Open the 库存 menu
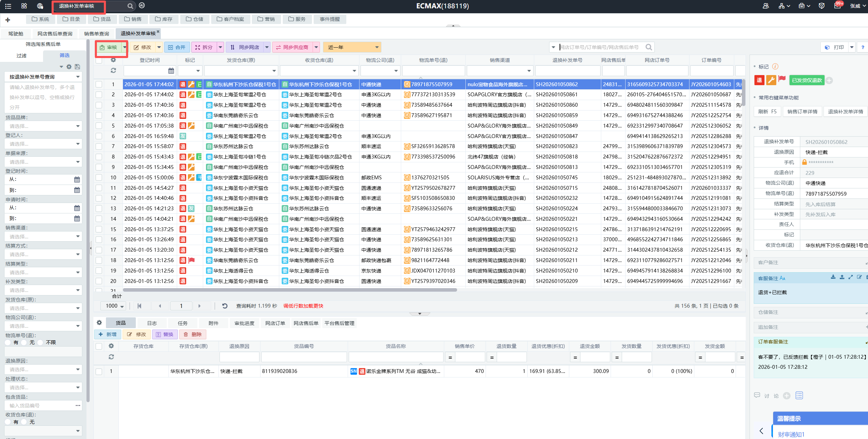The height and width of the screenshot is (439, 868). click(x=164, y=19)
